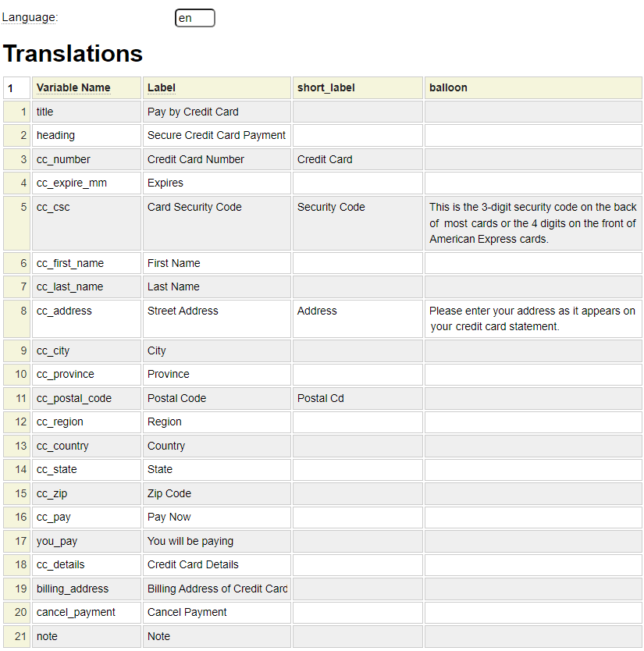644x651 pixels.
Task: Select the empty short_label cell for cc_region
Action: coord(358,422)
